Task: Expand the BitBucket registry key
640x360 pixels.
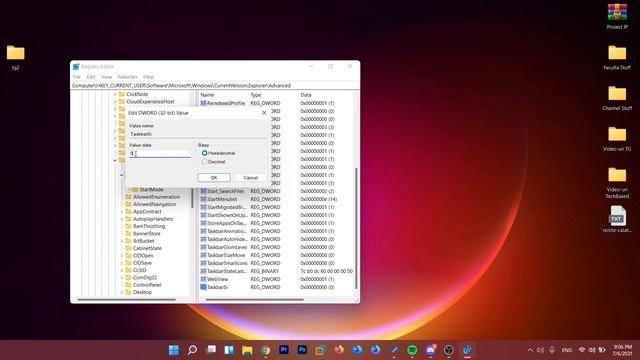Action: [x=122, y=241]
